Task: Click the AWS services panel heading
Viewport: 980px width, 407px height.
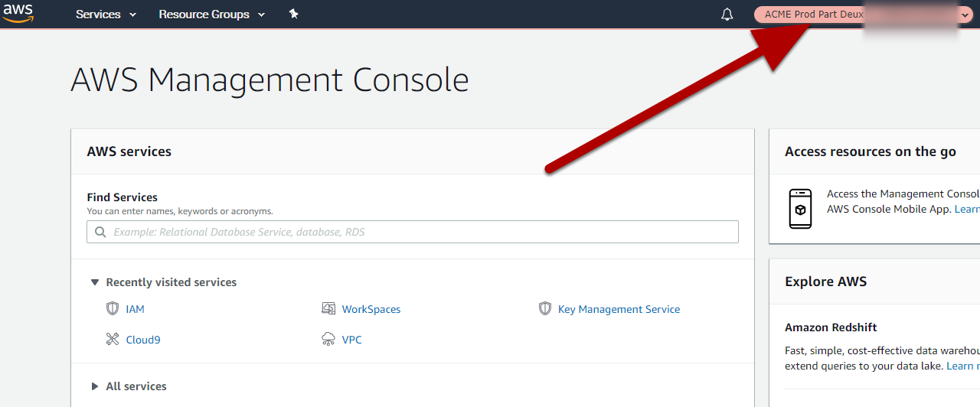Action: coord(129,151)
